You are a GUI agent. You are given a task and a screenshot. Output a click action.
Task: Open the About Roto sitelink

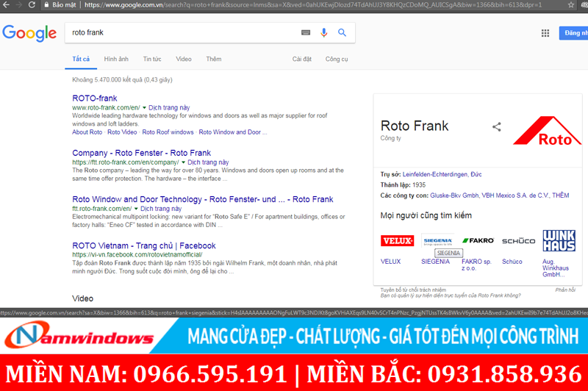click(87, 132)
